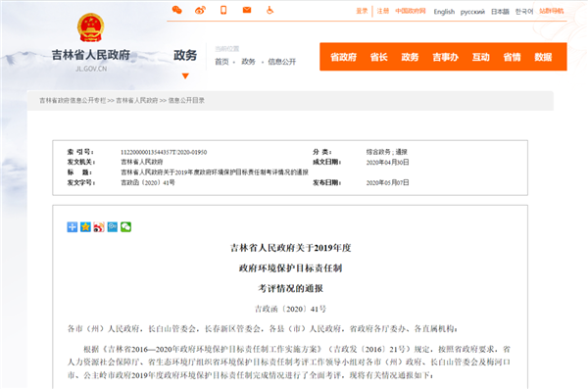Click the document number 吉政函〔2020〕41号 in info table
588x389 pixels.
148,182
